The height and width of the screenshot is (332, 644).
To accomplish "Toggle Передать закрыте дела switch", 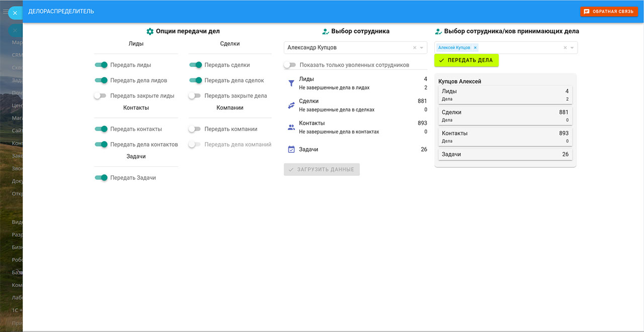I will pyautogui.click(x=195, y=96).
